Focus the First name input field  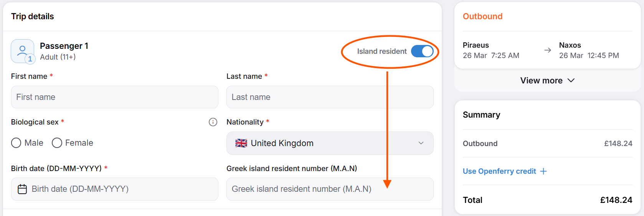click(115, 97)
